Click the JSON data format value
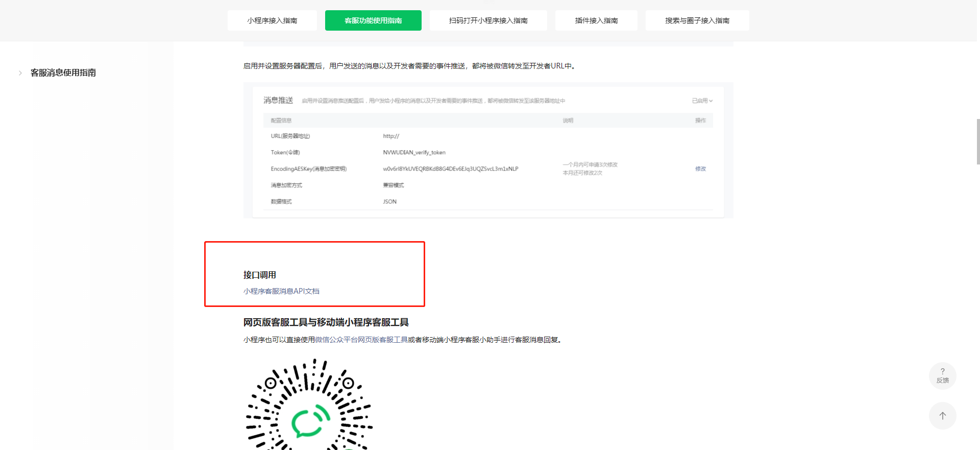The height and width of the screenshot is (450, 980). [389, 202]
